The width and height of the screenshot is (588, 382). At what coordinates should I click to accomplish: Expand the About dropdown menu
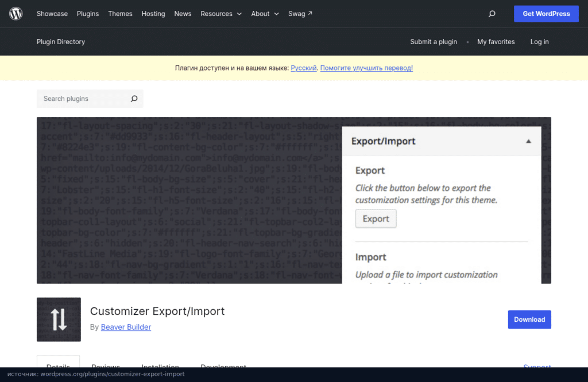tap(265, 14)
